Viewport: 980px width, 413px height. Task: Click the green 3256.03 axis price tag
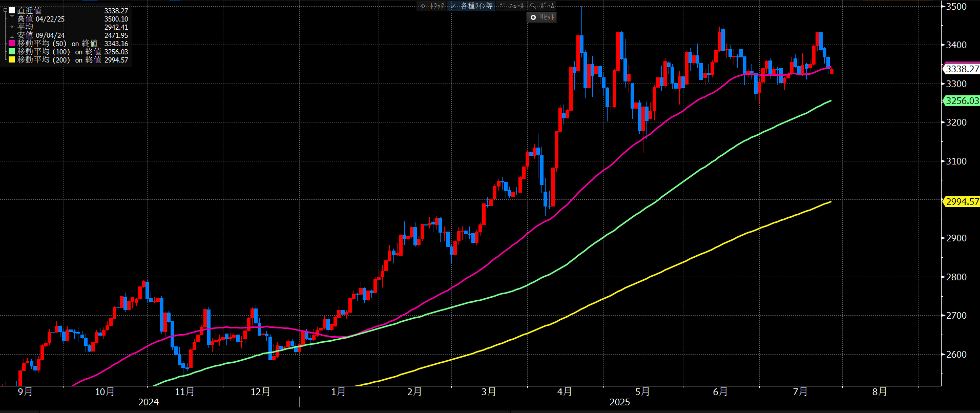coord(962,101)
